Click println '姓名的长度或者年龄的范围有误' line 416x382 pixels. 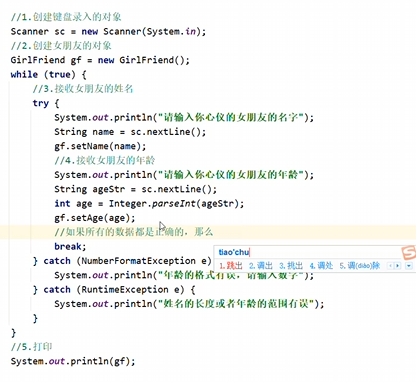click(x=189, y=304)
